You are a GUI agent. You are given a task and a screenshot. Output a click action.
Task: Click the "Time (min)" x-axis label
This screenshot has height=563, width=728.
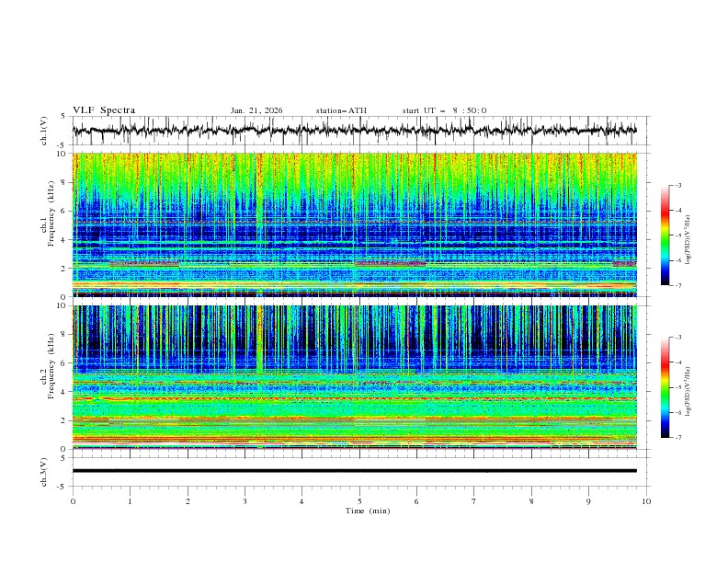click(368, 511)
